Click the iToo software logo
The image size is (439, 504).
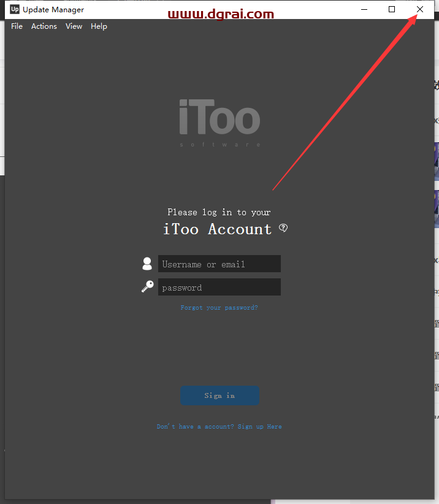(x=220, y=123)
